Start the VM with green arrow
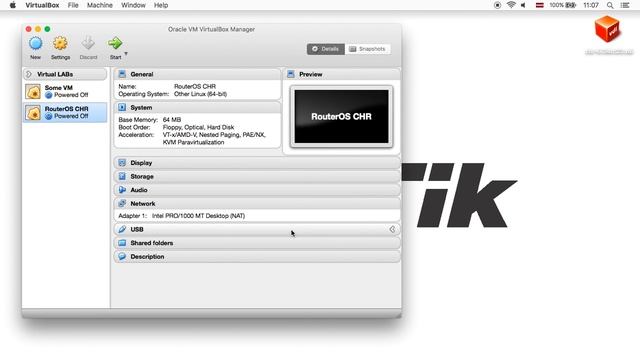640x360 pixels. point(115,44)
